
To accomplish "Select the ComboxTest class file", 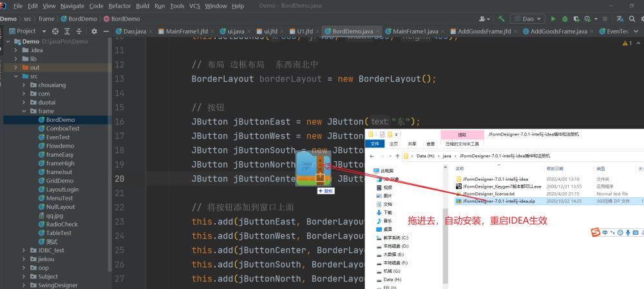I will pos(62,128).
